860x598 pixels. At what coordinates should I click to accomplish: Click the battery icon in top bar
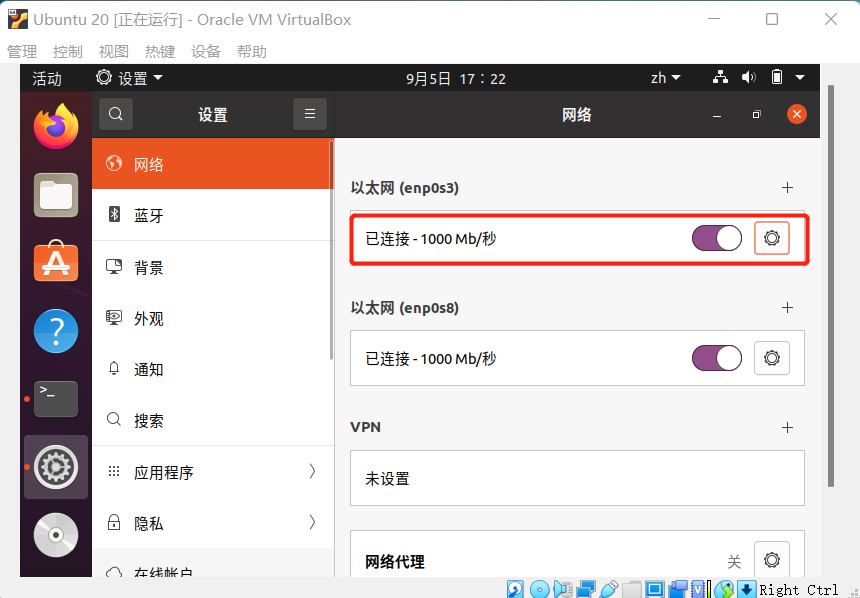(x=777, y=77)
